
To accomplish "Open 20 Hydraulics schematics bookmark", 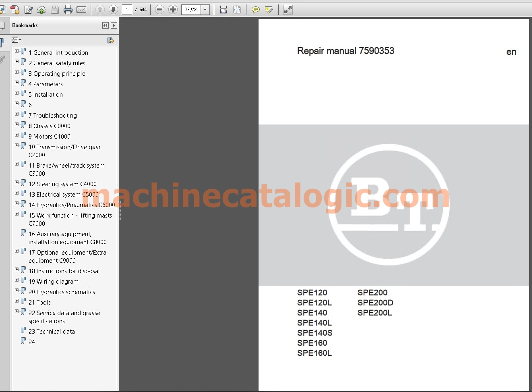I will coord(62,292).
